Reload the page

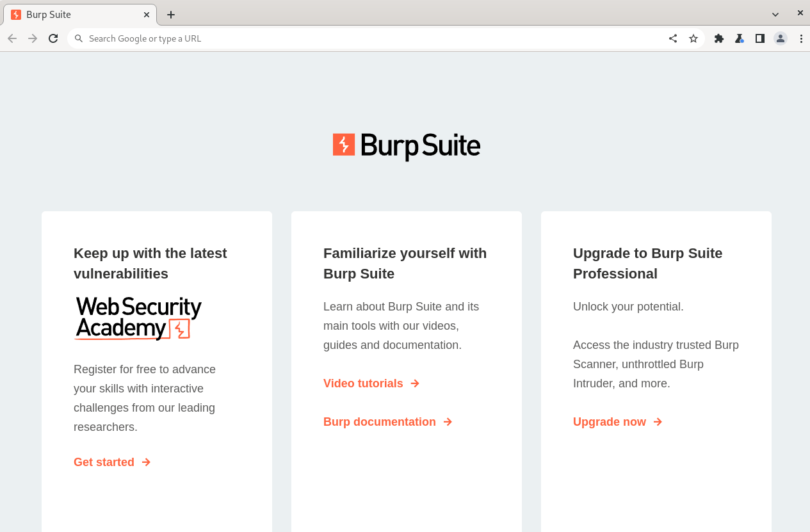pos(53,38)
